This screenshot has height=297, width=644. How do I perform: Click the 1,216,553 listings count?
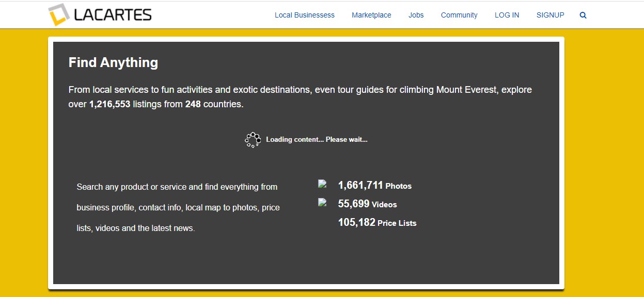(x=109, y=104)
